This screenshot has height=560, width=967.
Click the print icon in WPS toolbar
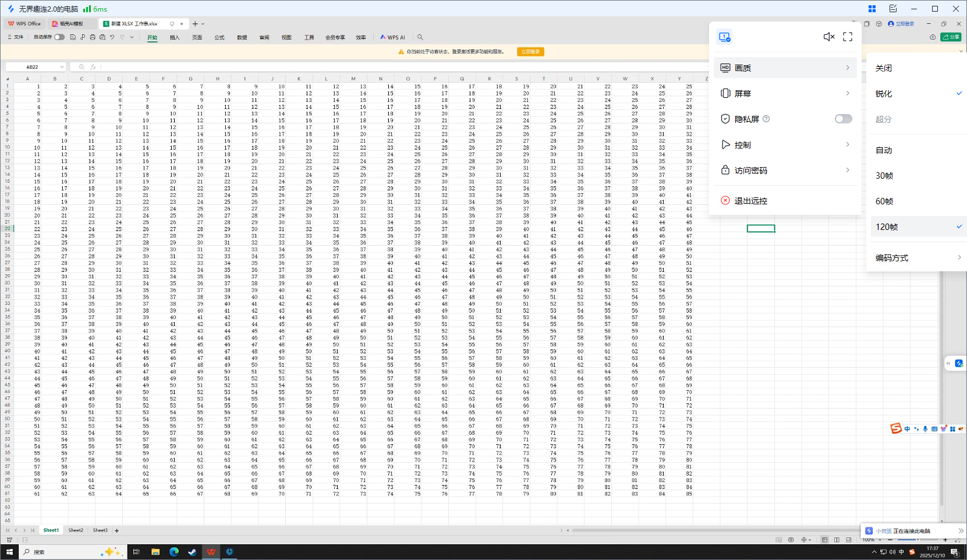point(93,37)
